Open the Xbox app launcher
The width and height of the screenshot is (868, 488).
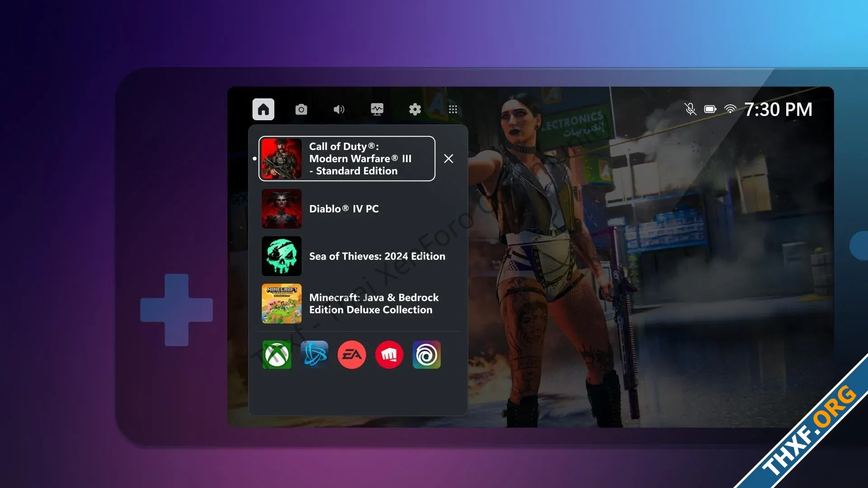point(277,355)
